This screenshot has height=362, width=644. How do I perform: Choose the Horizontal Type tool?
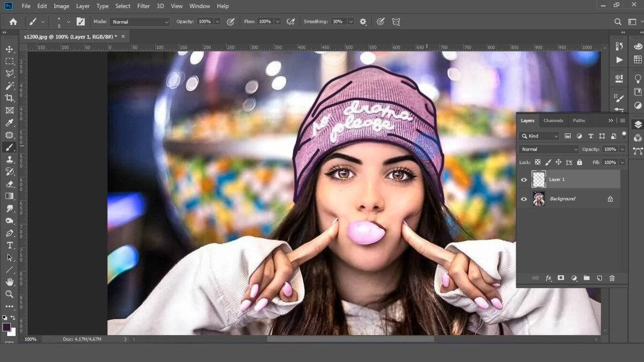tap(10, 245)
